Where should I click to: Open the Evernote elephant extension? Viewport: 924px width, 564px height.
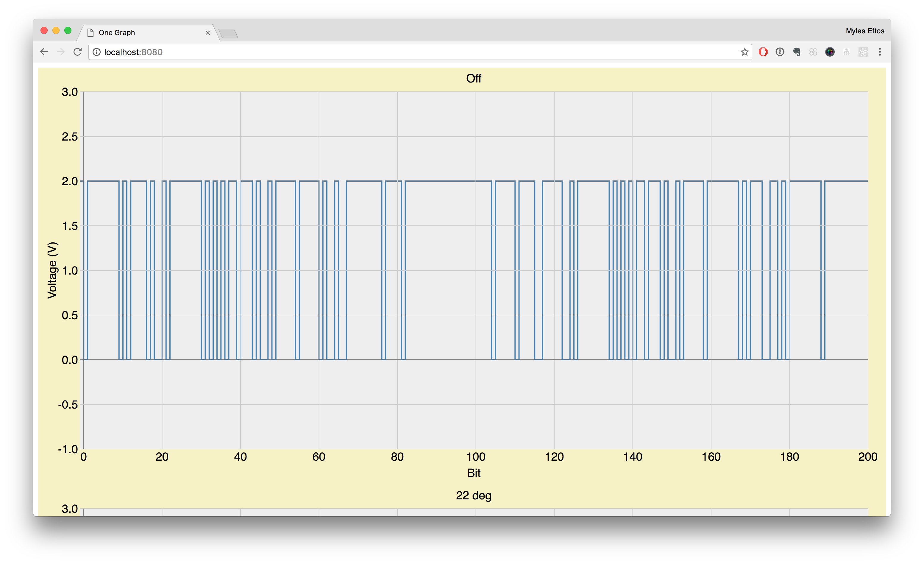point(797,52)
